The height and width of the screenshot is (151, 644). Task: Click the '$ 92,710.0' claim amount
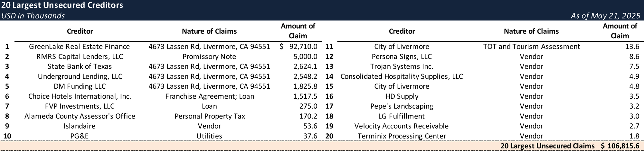[x=298, y=47]
